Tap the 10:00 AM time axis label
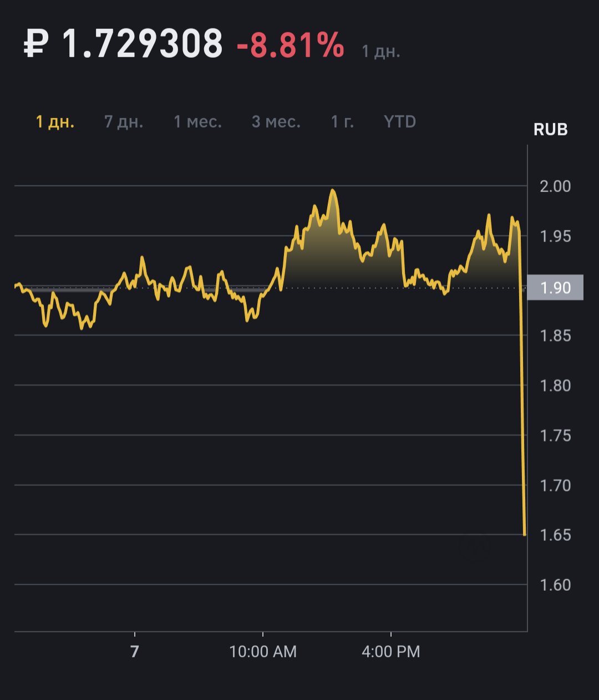This screenshot has height=700, width=599. point(263,651)
